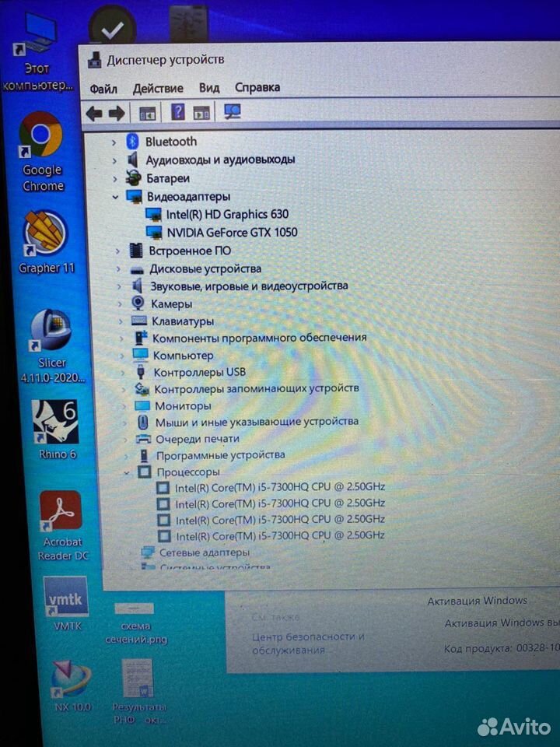Select the printer icon of Очереди печати
The height and width of the screenshot is (747, 560).
(143, 439)
